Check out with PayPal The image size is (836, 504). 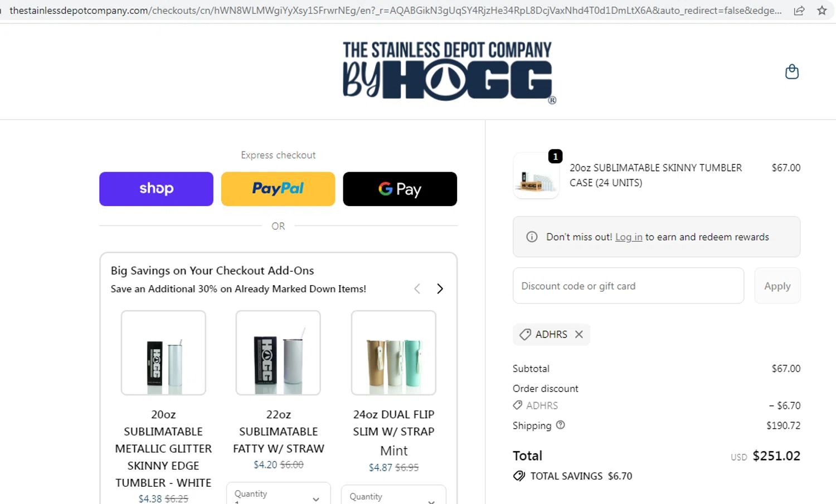[278, 189]
